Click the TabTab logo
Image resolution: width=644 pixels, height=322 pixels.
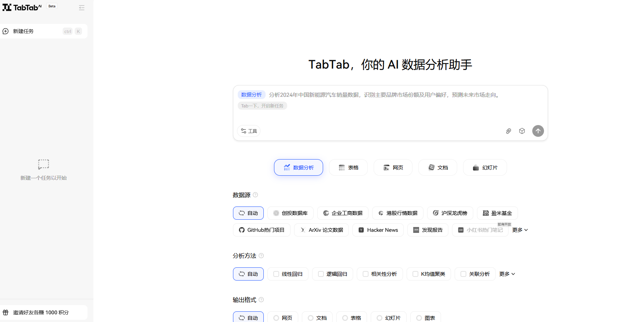pyautogui.click(x=22, y=7)
